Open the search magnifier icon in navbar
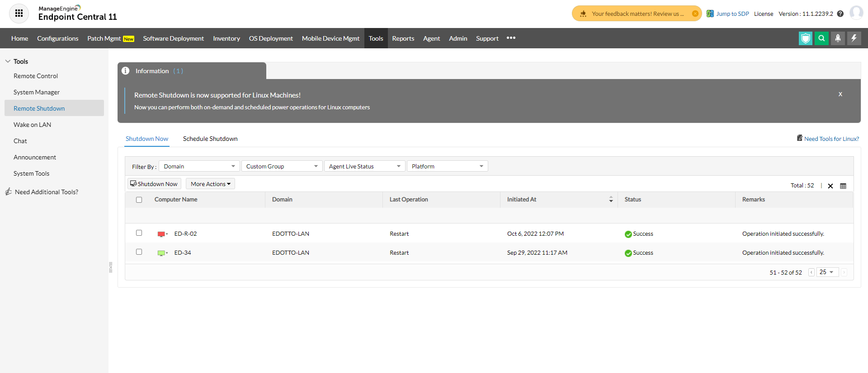The width and height of the screenshot is (868, 373). (821, 38)
